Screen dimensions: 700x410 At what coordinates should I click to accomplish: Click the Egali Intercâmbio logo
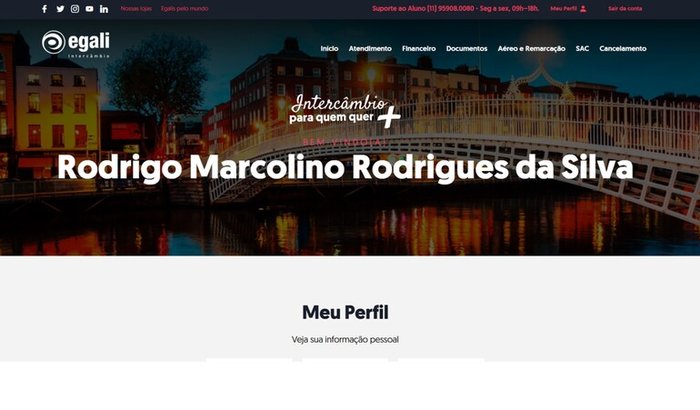point(76,44)
